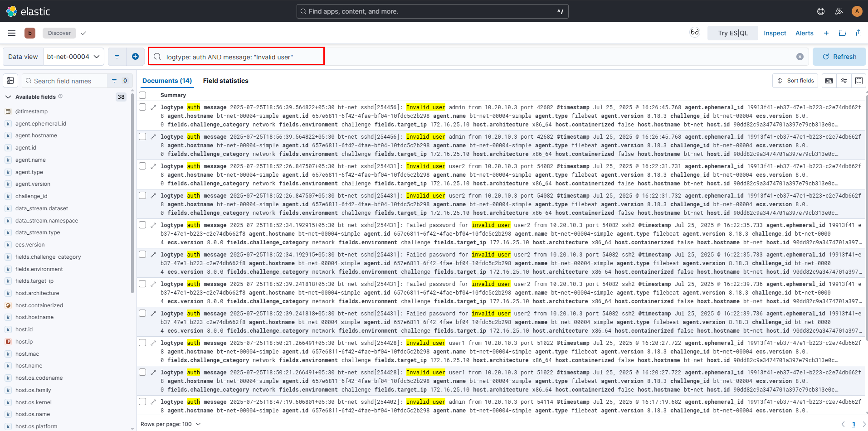Click the info icon next to Available fields
The image size is (868, 431).
pos(60,96)
